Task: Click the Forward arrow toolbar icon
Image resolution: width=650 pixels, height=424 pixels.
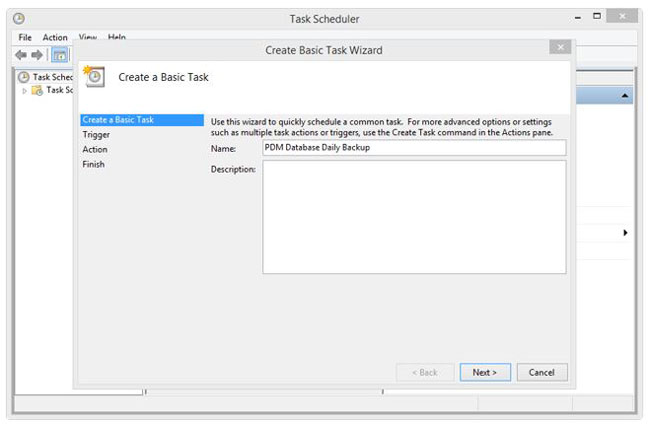Action: pyautogui.click(x=38, y=55)
